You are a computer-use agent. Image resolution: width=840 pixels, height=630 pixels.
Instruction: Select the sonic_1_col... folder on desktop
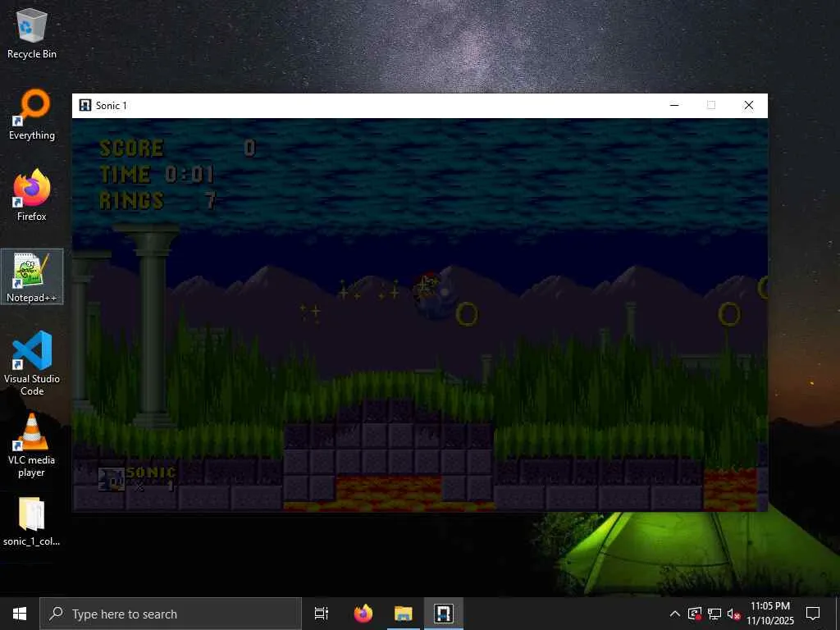point(32,522)
